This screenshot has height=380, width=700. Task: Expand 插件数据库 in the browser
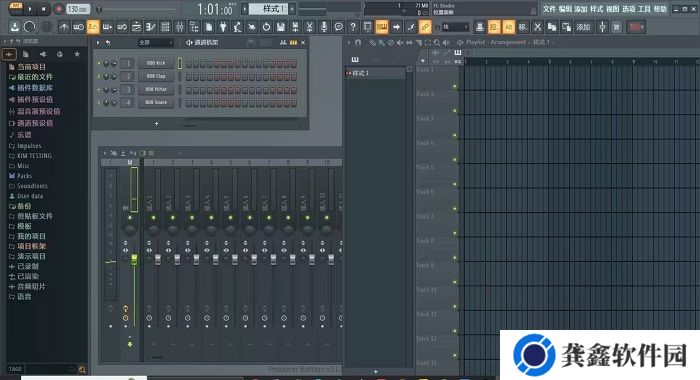click(35, 88)
